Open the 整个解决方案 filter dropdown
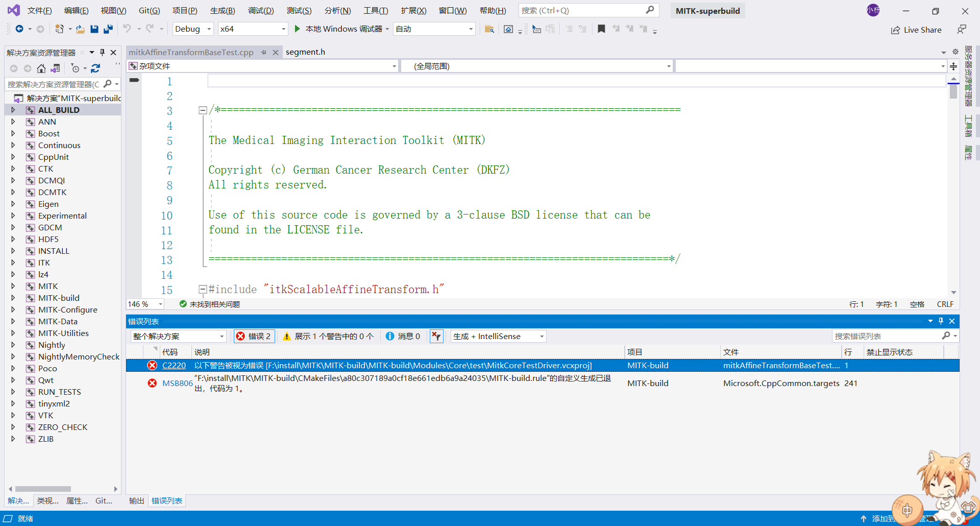The height and width of the screenshot is (526, 980). click(178, 336)
